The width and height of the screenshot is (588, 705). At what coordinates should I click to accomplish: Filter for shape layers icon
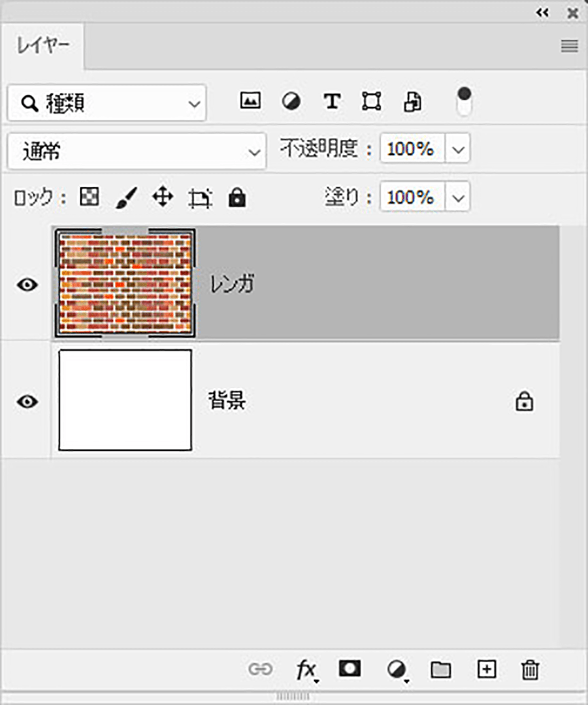pyautogui.click(x=372, y=101)
